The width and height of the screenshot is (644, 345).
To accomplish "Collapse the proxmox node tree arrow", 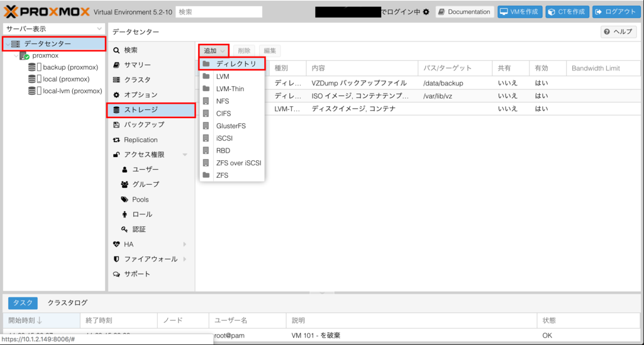I will tap(16, 55).
